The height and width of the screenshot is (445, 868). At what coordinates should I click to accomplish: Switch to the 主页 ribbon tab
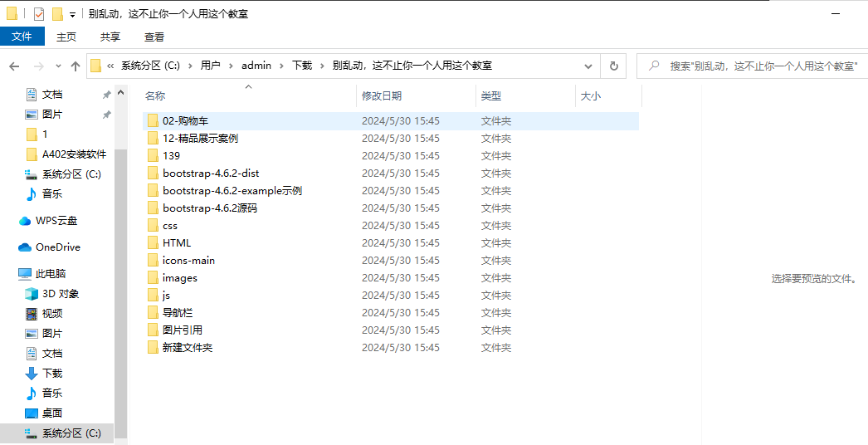click(66, 37)
